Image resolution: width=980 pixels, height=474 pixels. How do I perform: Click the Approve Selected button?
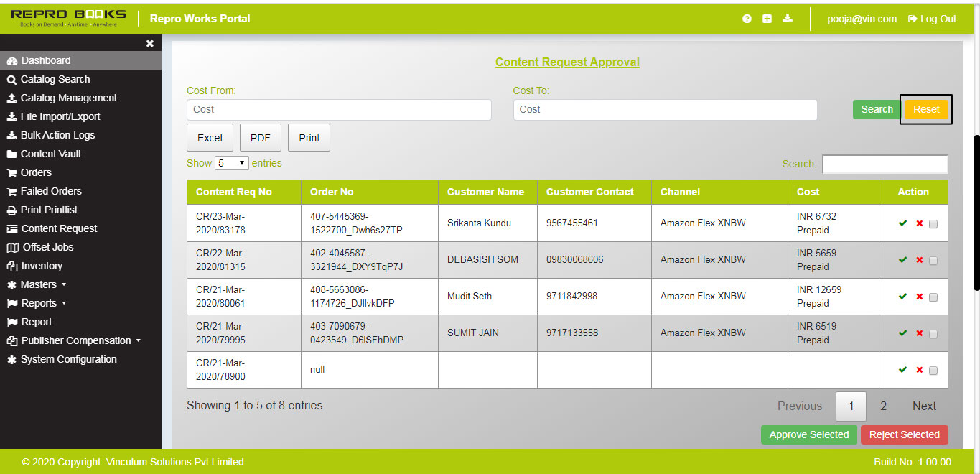(x=808, y=434)
